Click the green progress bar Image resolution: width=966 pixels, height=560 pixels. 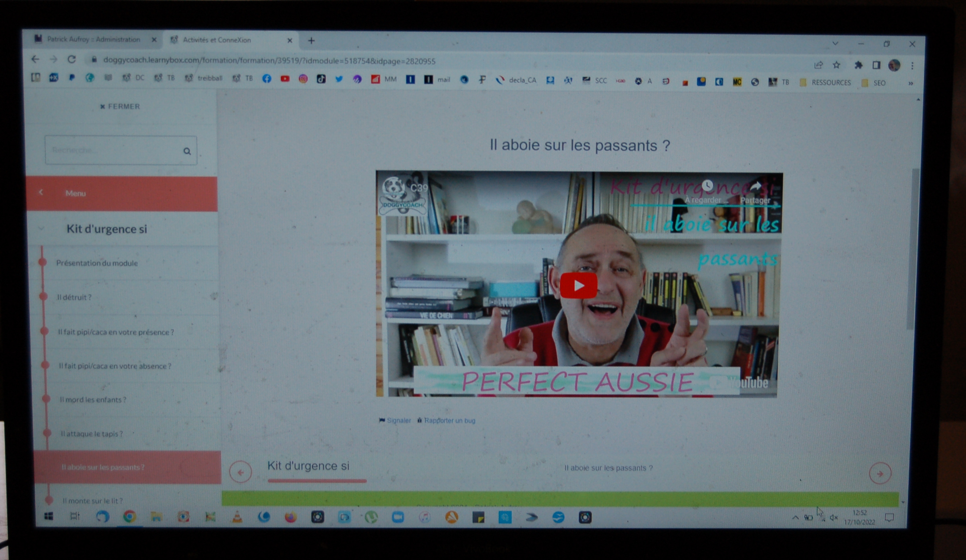point(560,499)
